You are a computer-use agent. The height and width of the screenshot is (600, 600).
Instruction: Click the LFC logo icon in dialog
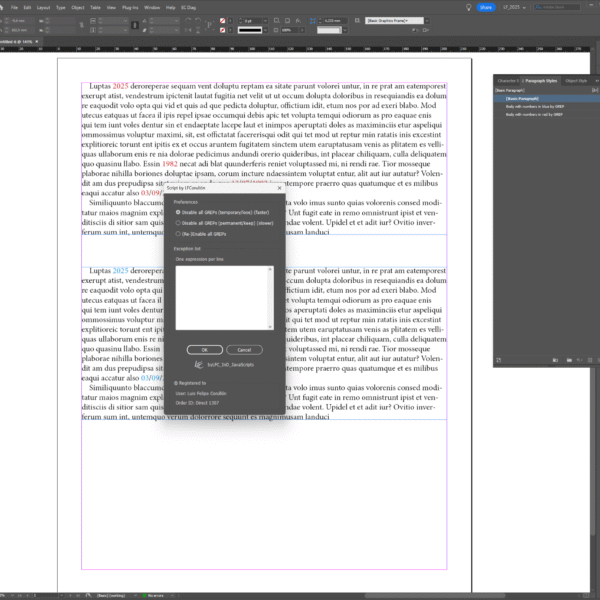click(x=199, y=364)
